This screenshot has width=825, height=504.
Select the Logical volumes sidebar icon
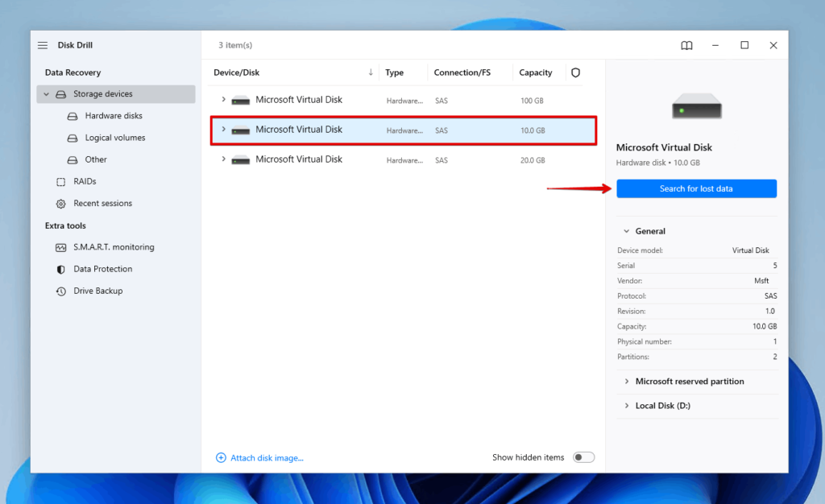click(x=71, y=138)
